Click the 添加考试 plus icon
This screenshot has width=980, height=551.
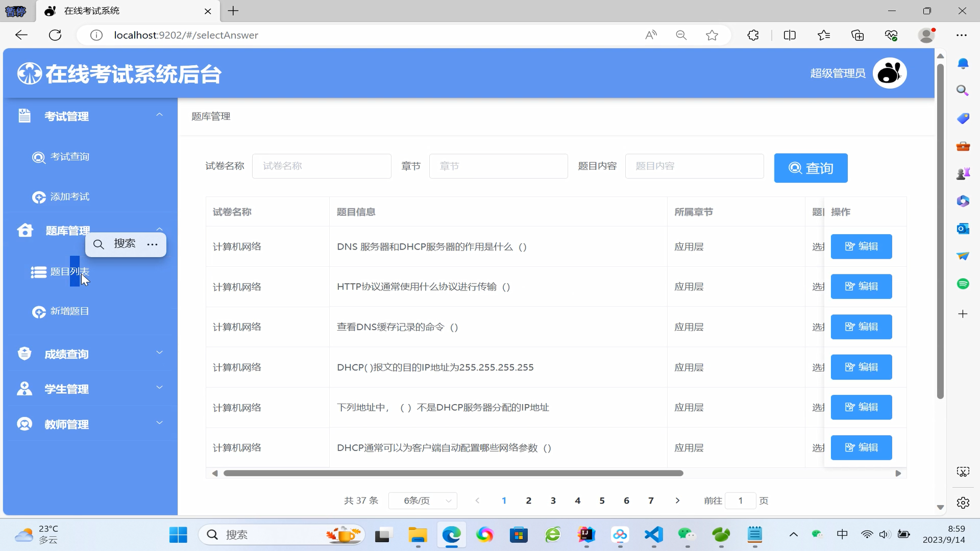pos(39,197)
